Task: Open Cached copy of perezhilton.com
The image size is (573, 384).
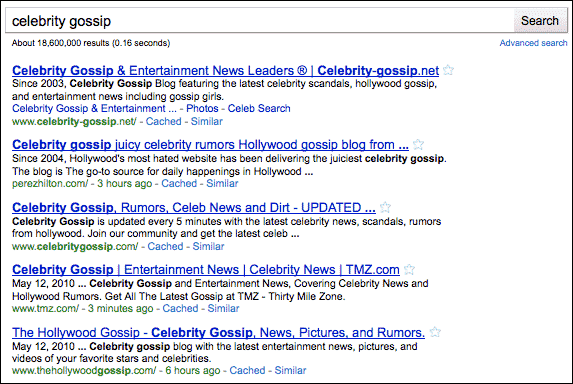Action: pos(179,183)
